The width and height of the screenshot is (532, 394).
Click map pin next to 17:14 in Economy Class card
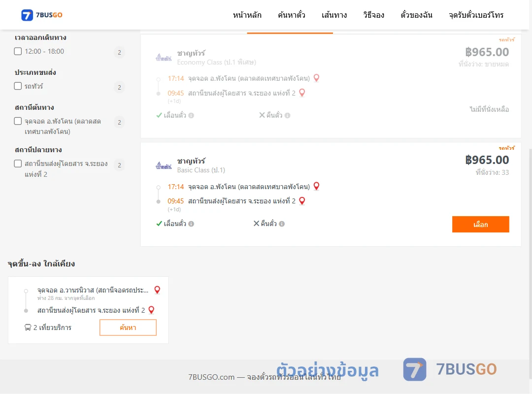click(x=316, y=78)
